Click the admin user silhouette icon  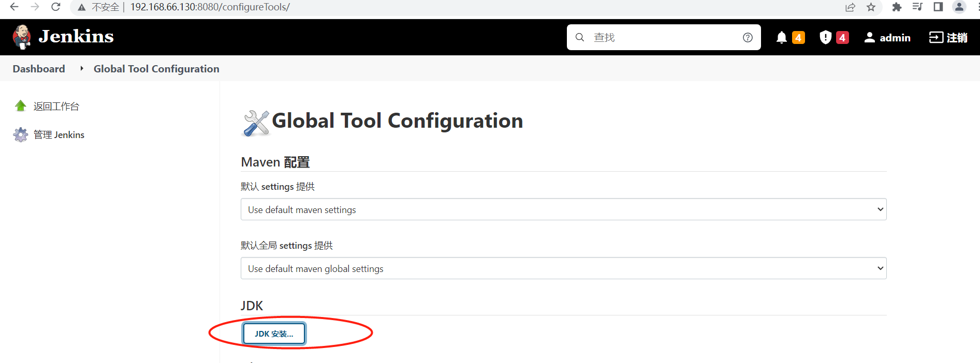[x=870, y=37]
